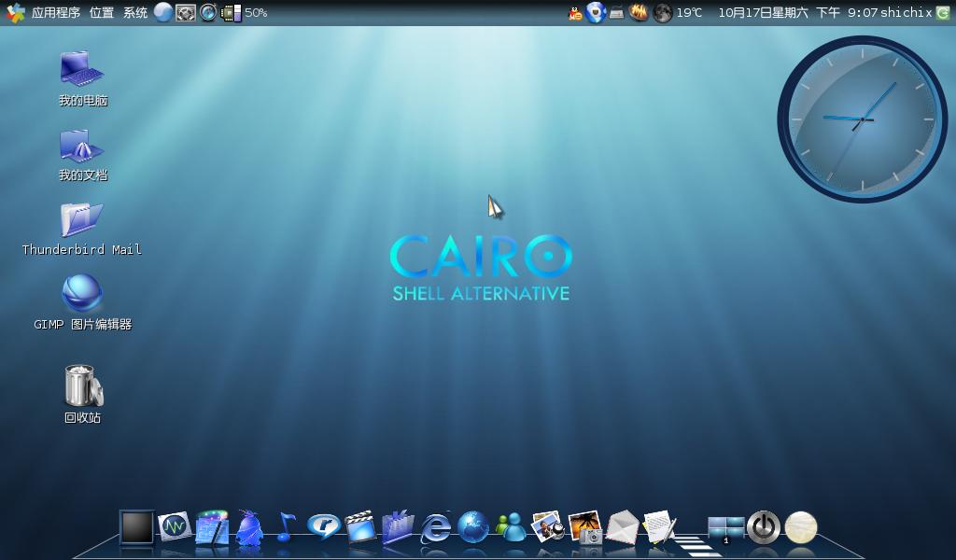Image resolution: width=956 pixels, height=560 pixels.
Task: Click the keyboard input method tray icon
Action: [x=616, y=13]
